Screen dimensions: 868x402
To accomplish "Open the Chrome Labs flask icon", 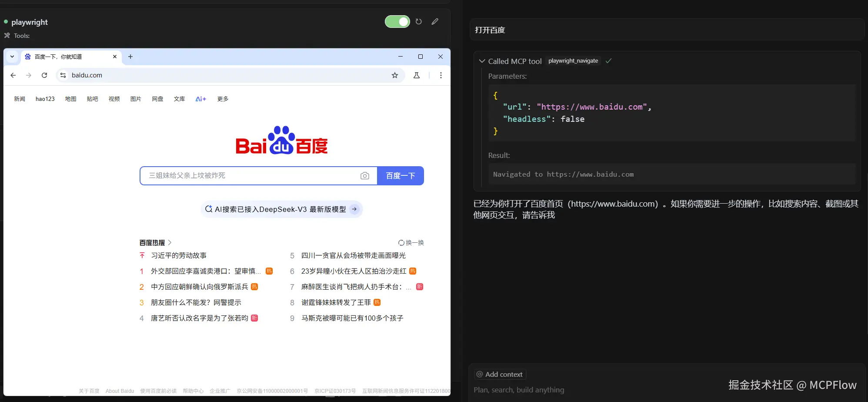I will tap(417, 75).
